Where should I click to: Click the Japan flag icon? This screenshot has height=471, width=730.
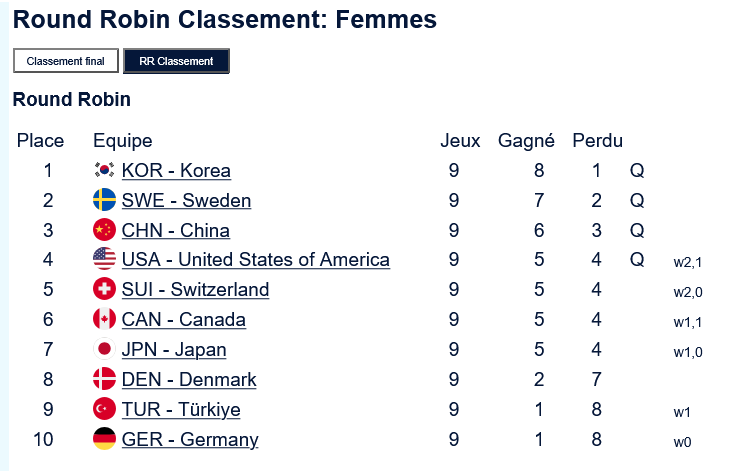[x=104, y=350]
